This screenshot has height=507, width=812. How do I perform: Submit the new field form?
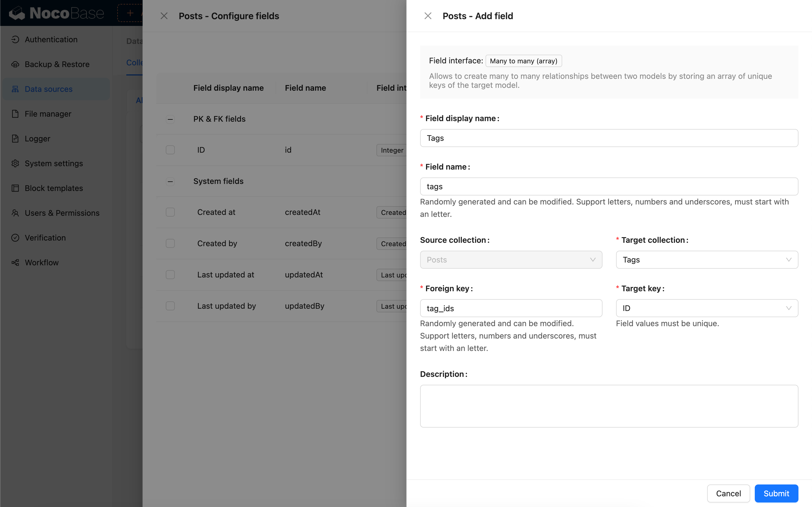point(776,493)
